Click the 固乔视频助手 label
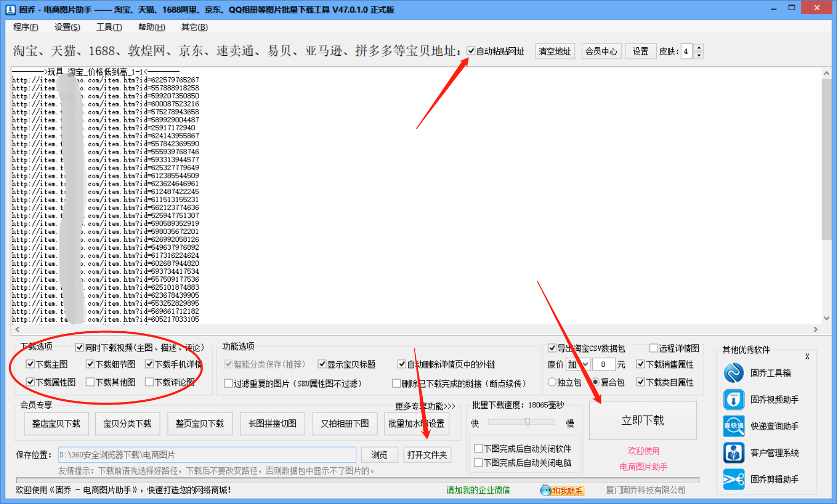Screen dimensions: 837x504 coord(774,400)
